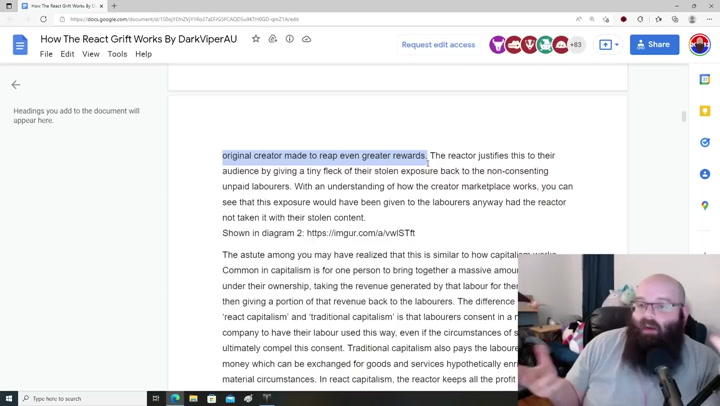Viewport: 720px width, 406px height.
Task: Add this page to favorites
Action: coord(606,19)
